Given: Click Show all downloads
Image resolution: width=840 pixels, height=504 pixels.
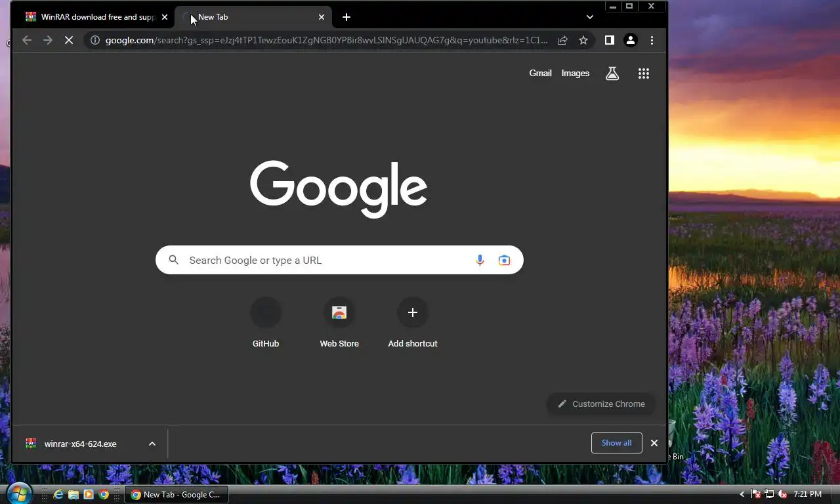Looking at the screenshot, I should (617, 443).
